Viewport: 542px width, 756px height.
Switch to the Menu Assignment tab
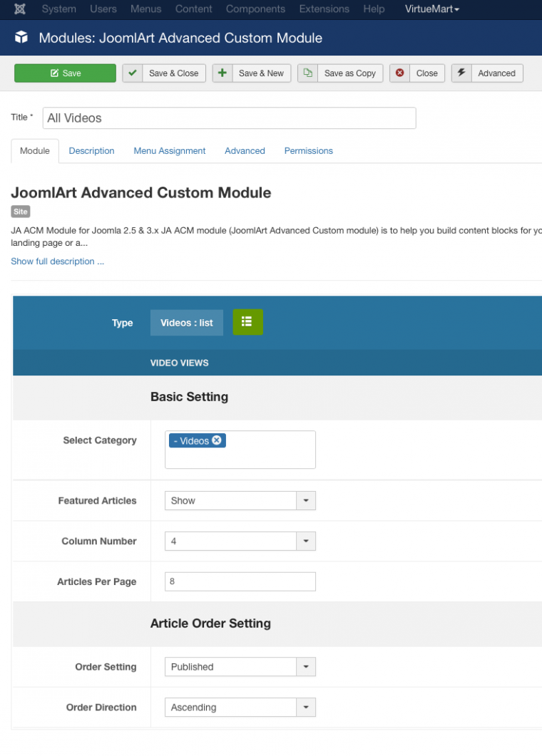pyautogui.click(x=170, y=151)
